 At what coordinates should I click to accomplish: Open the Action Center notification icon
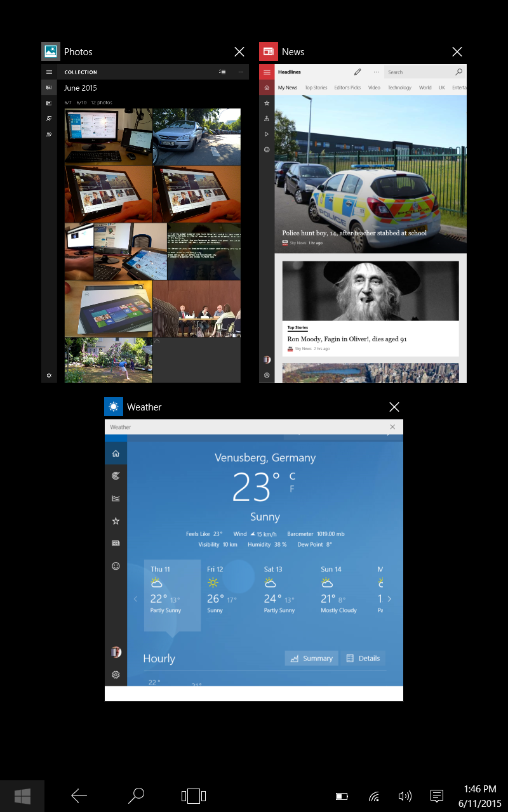pos(437,796)
